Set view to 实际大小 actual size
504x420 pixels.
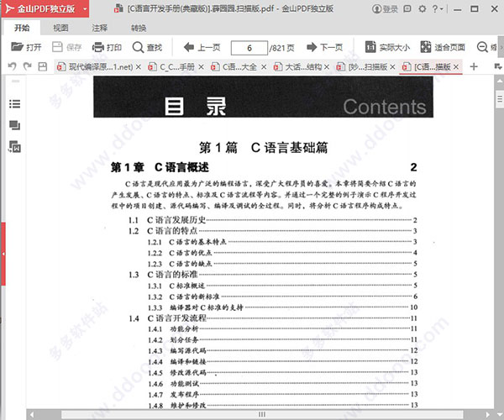[x=387, y=48]
